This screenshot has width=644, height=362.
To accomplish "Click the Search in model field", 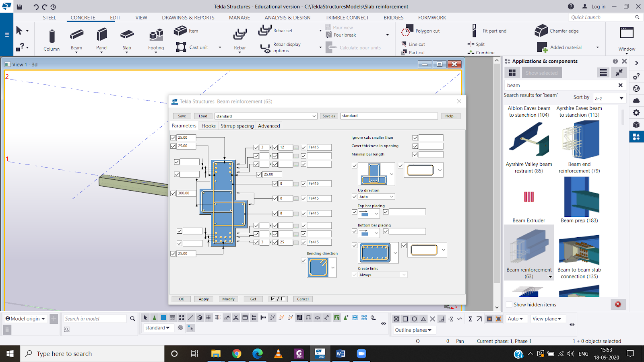I will [x=95, y=319].
